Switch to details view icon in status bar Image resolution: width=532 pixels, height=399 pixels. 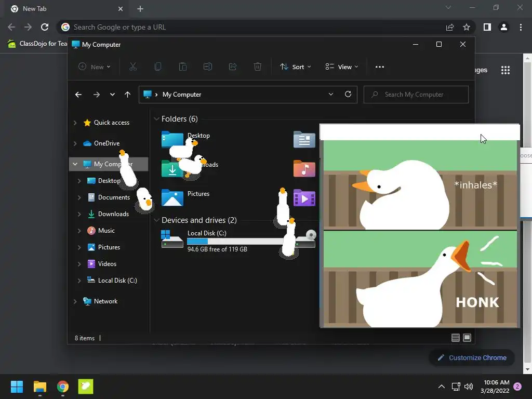(x=455, y=338)
